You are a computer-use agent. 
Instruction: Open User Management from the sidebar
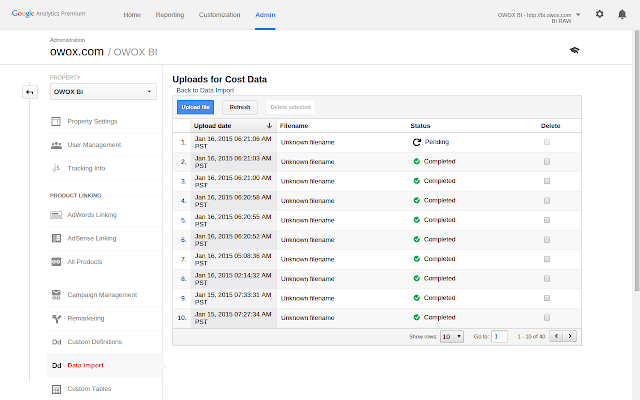(94, 145)
